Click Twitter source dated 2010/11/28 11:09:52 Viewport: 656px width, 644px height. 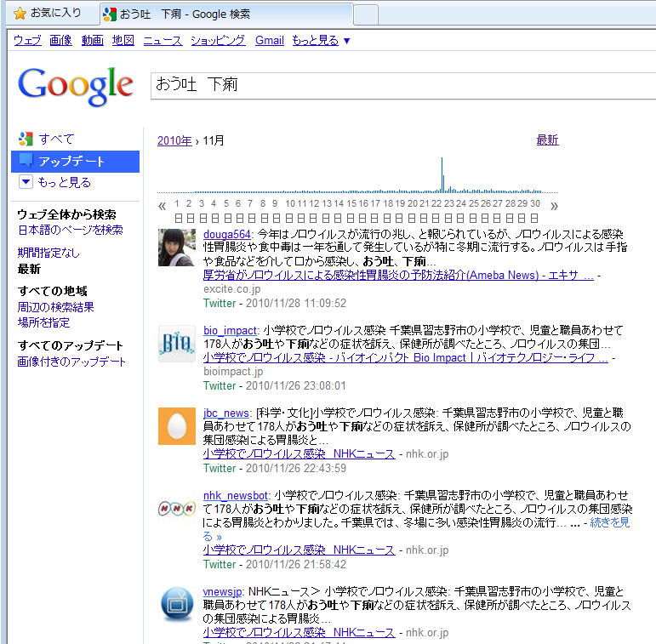coord(220,303)
